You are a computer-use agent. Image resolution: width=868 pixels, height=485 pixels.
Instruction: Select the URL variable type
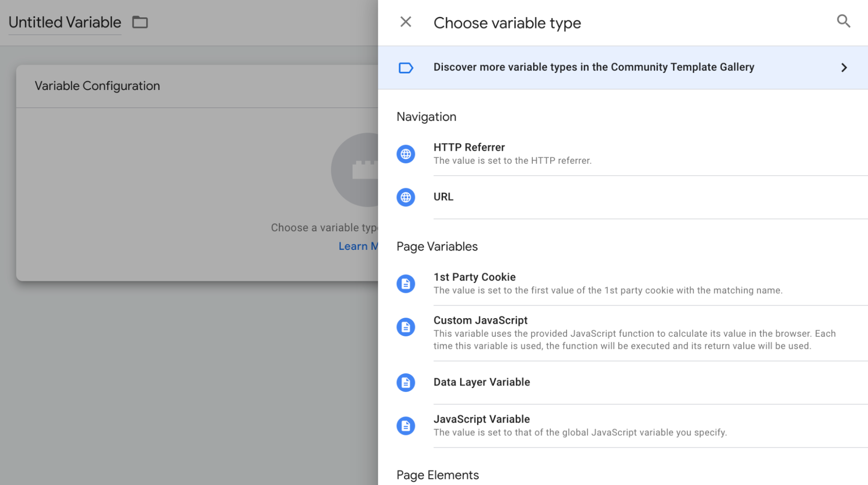point(443,197)
